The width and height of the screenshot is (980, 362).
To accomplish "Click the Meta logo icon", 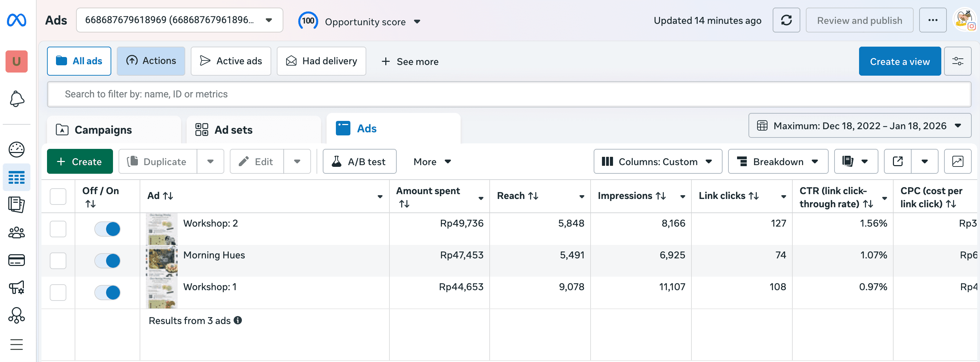I will [16, 20].
